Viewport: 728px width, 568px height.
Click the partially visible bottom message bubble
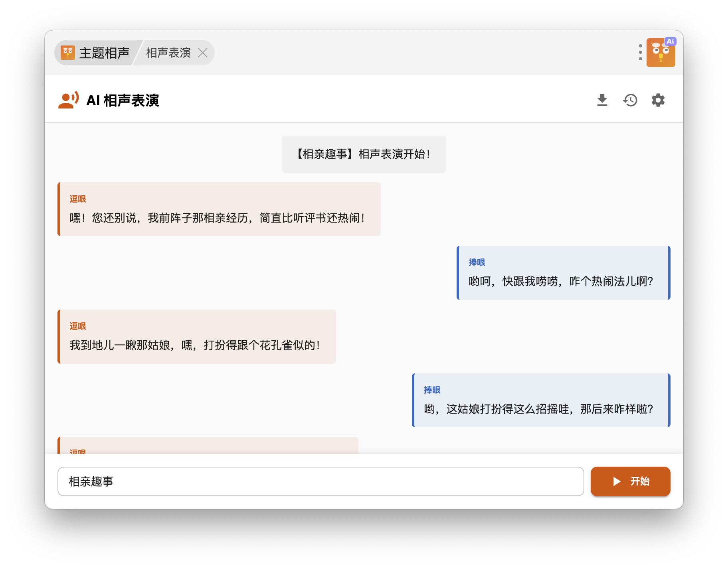click(208, 446)
